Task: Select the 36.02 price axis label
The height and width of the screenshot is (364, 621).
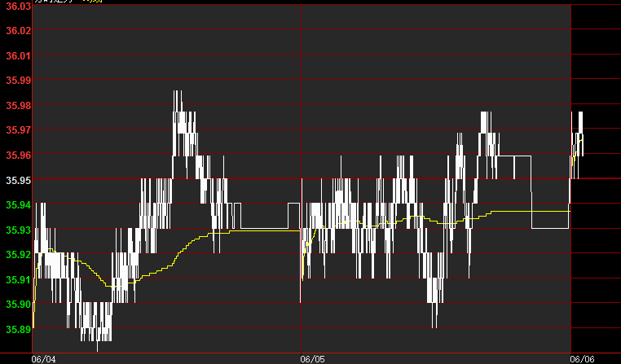Action: coord(17,31)
